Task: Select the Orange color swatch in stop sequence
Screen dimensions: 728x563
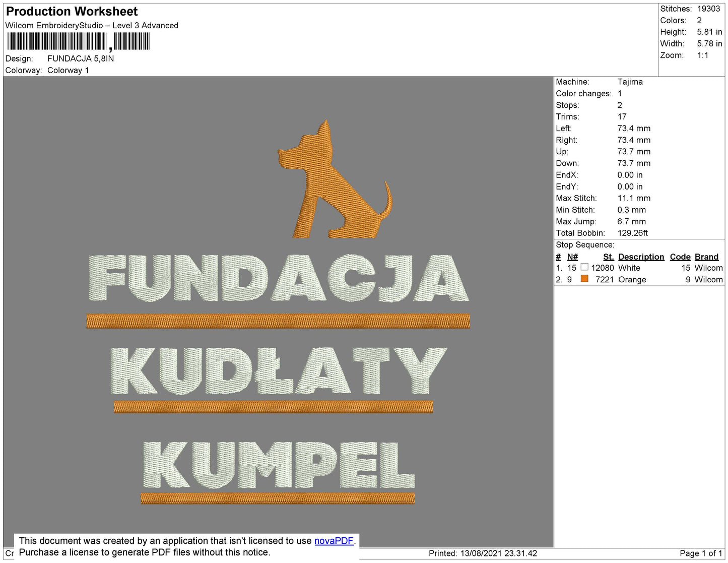Action: click(x=584, y=279)
